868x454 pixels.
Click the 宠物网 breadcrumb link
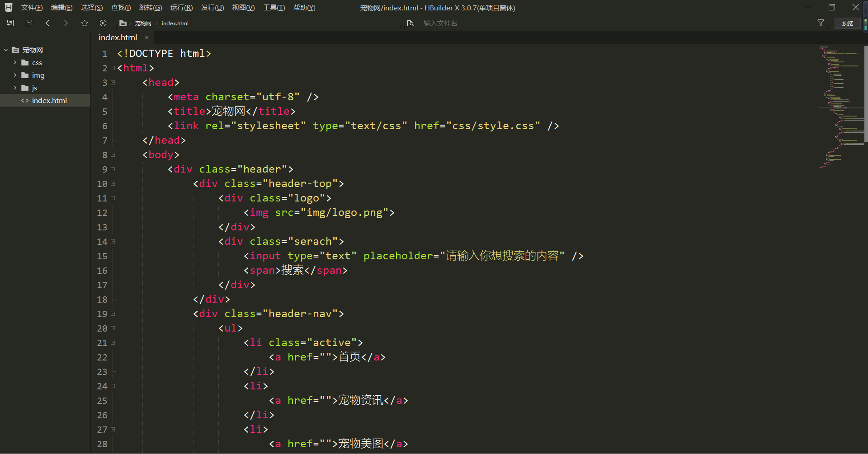tap(143, 23)
